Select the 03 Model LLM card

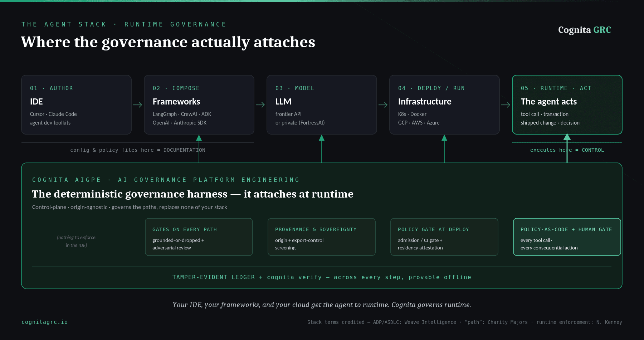point(322,105)
